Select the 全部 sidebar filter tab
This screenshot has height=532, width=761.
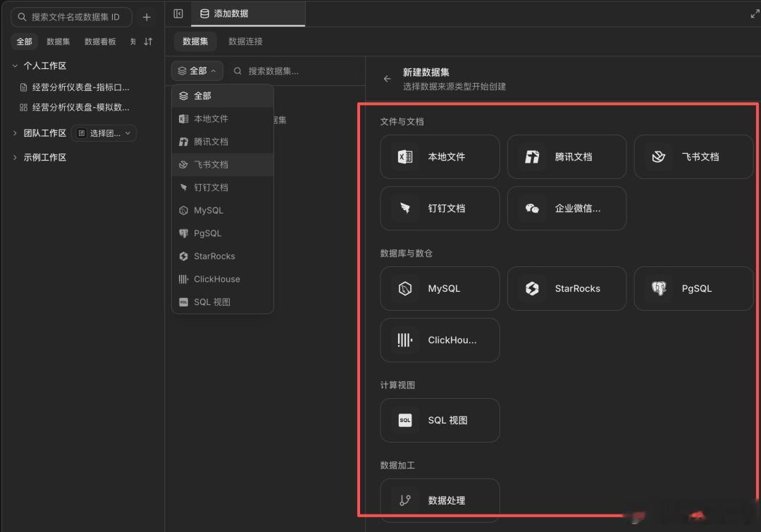pyautogui.click(x=24, y=42)
